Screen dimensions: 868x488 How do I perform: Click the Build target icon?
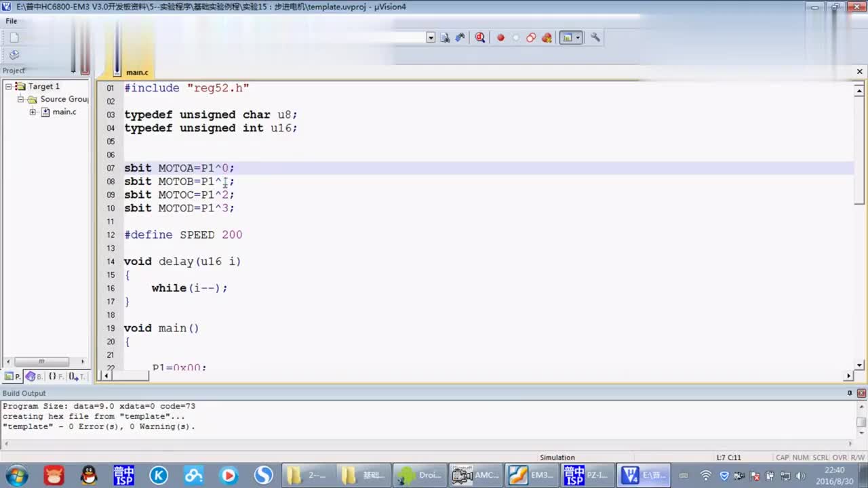(14, 54)
